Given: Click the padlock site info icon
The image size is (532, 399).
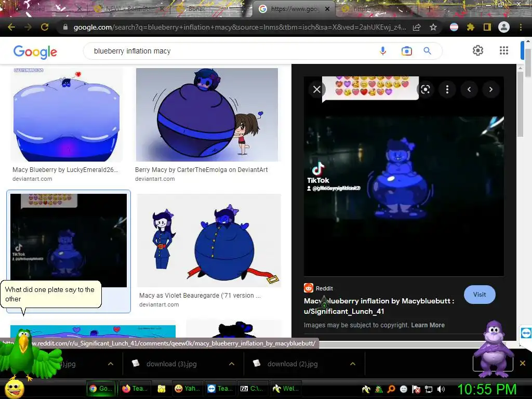Looking at the screenshot, I should [x=65, y=27].
